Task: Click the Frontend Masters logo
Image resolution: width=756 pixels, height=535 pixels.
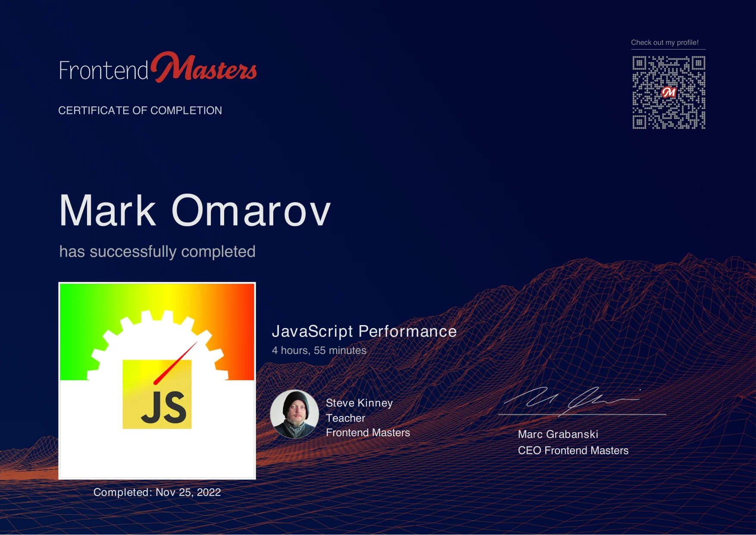Action: (x=158, y=68)
